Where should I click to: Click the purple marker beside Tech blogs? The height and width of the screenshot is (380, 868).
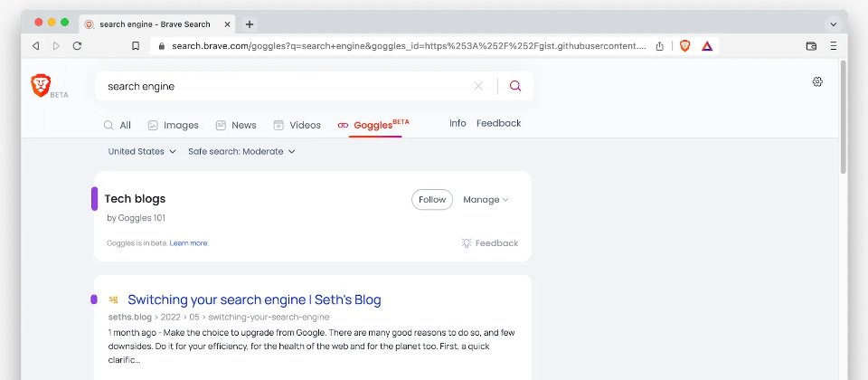click(95, 199)
